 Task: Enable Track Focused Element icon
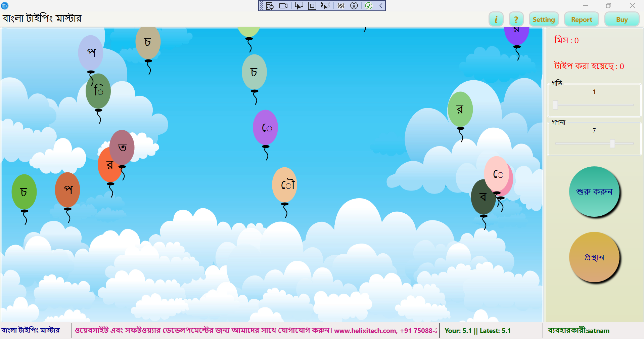point(325,6)
